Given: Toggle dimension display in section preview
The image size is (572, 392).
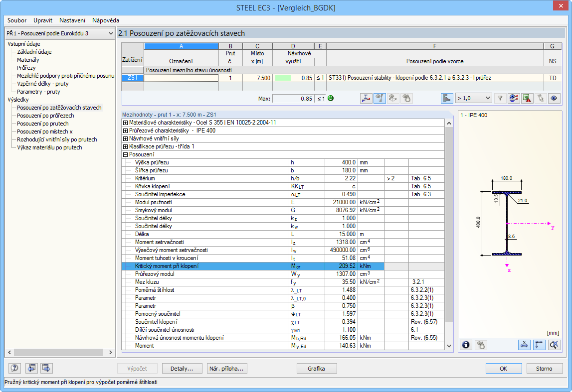Looking at the screenshot, I should click(x=524, y=345).
